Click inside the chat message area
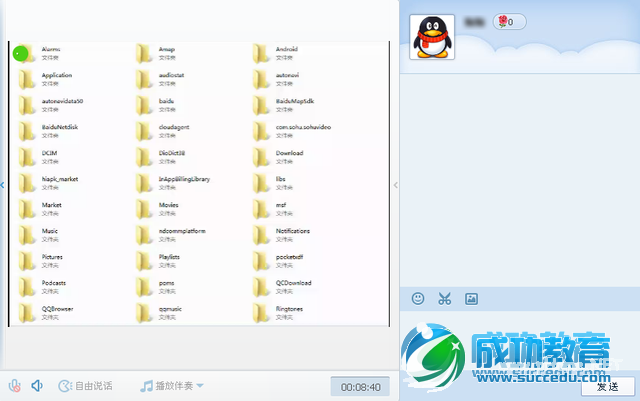 tap(520, 180)
